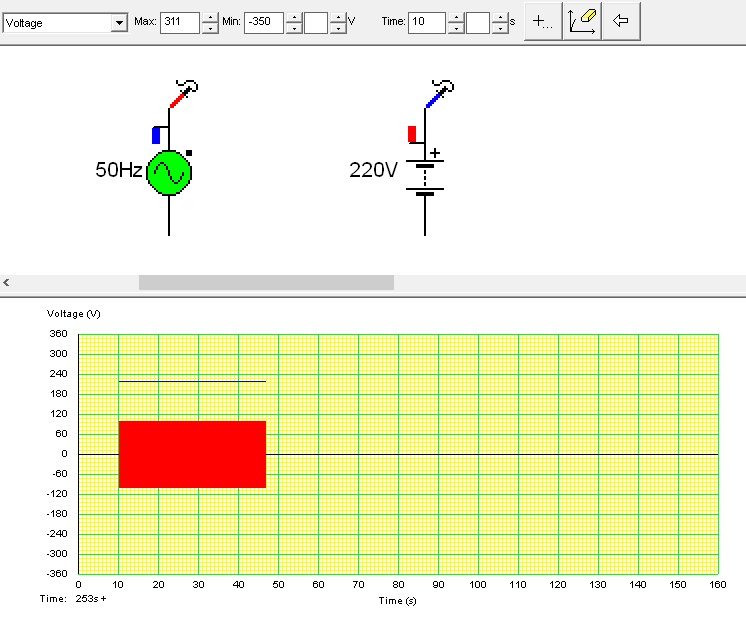Click the blue 220V trace line on graph
This screenshot has width=746, height=624.
point(192,381)
